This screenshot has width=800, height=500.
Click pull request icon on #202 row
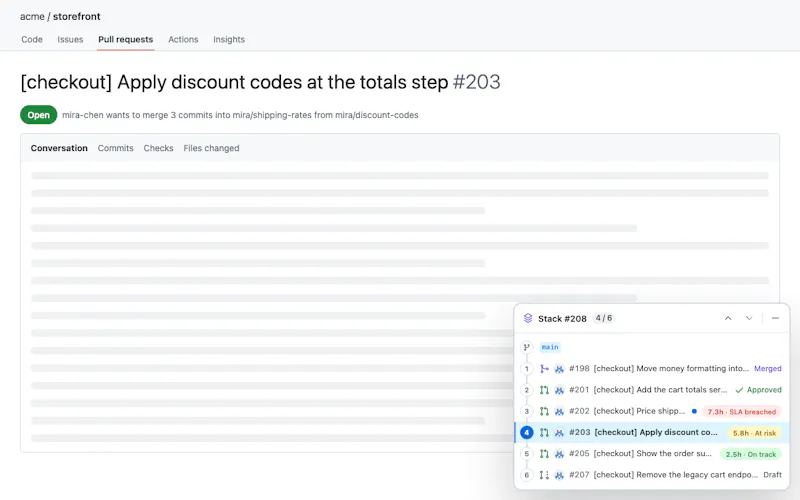point(544,411)
